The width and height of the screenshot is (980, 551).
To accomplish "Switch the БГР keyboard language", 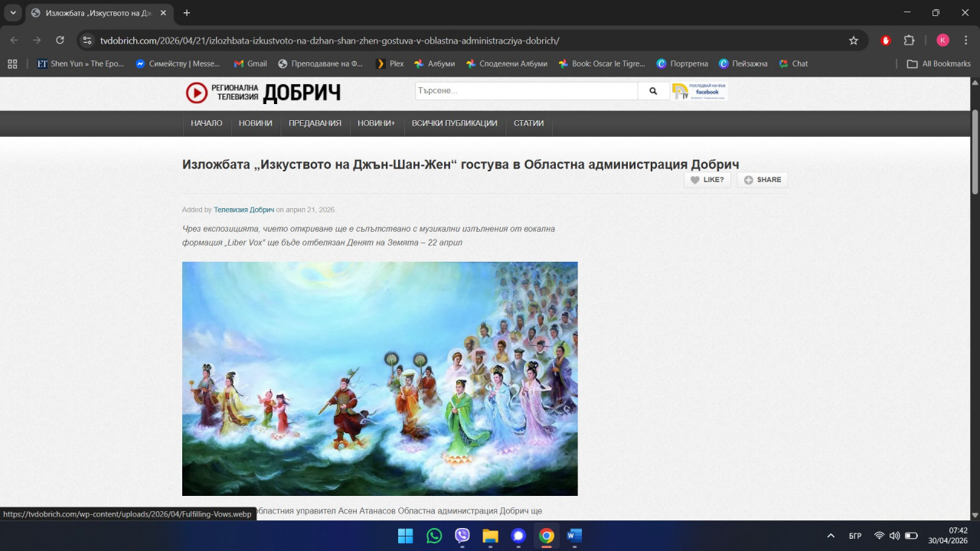I will (855, 536).
